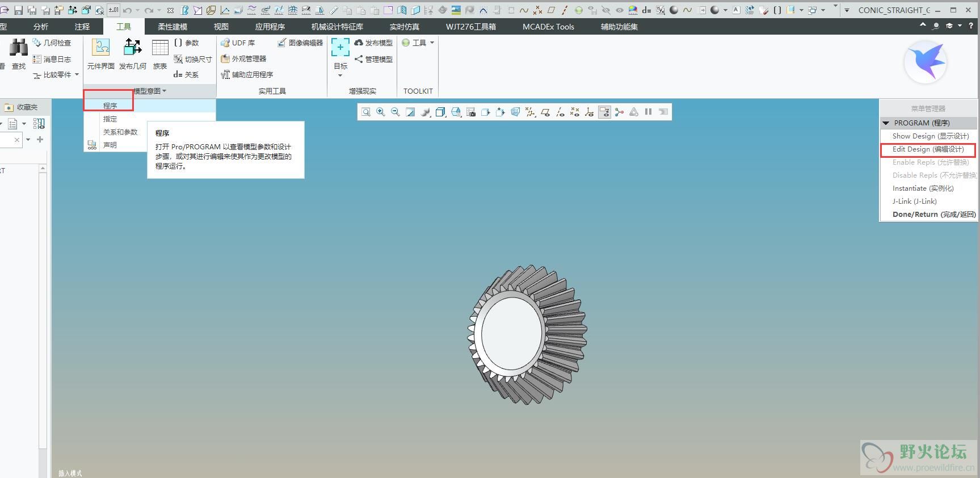Screen dimensions: 980x478
Task: Click the 发布几何 publish geometry icon
Action: click(132, 54)
